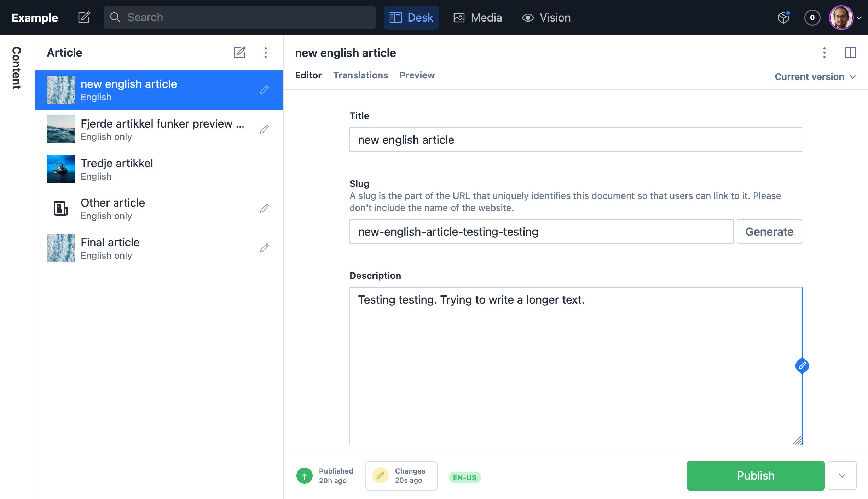The height and width of the screenshot is (499, 868).
Task: Open the document three-dot actions menu
Action: click(x=824, y=53)
